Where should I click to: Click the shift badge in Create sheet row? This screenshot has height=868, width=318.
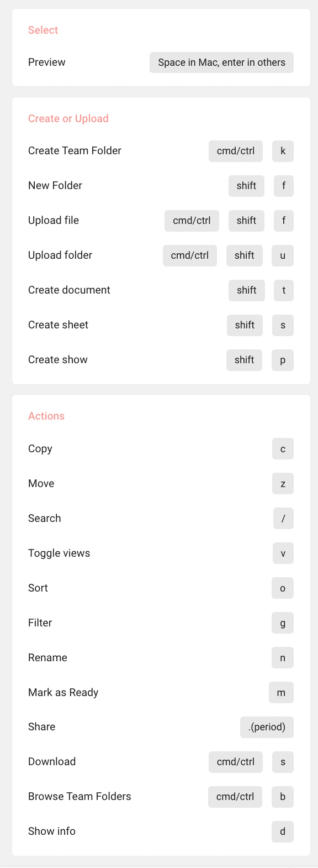(x=245, y=325)
